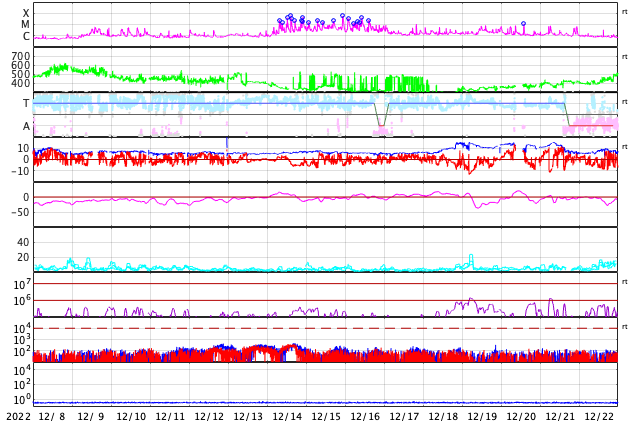The width and height of the screenshot is (634, 424).
Task: Click the "12/10" date label
Action: (131, 416)
